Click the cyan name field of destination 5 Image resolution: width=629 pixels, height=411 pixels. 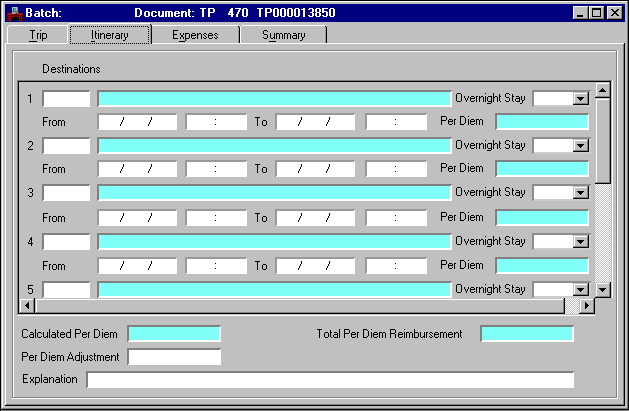point(274,290)
